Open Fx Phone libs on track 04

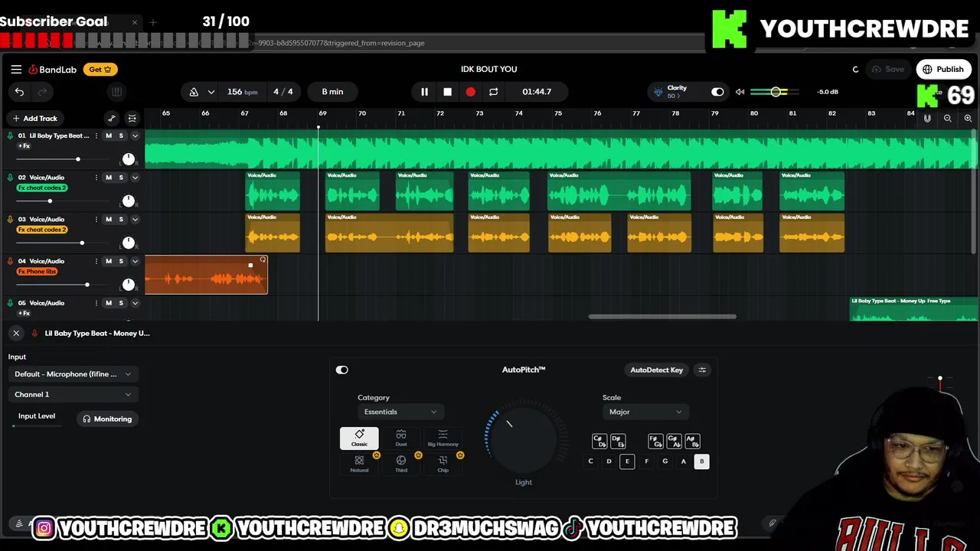pos(37,272)
